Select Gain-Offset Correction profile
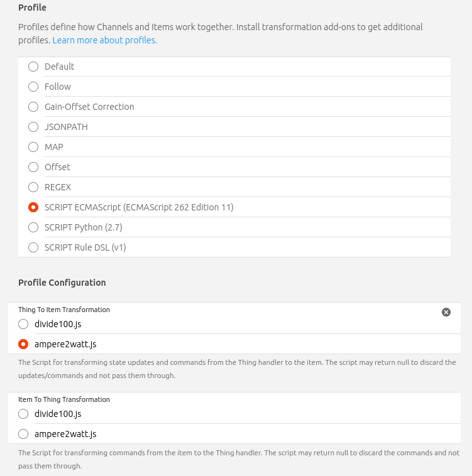The image size is (472, 476). tap(33, 107)
